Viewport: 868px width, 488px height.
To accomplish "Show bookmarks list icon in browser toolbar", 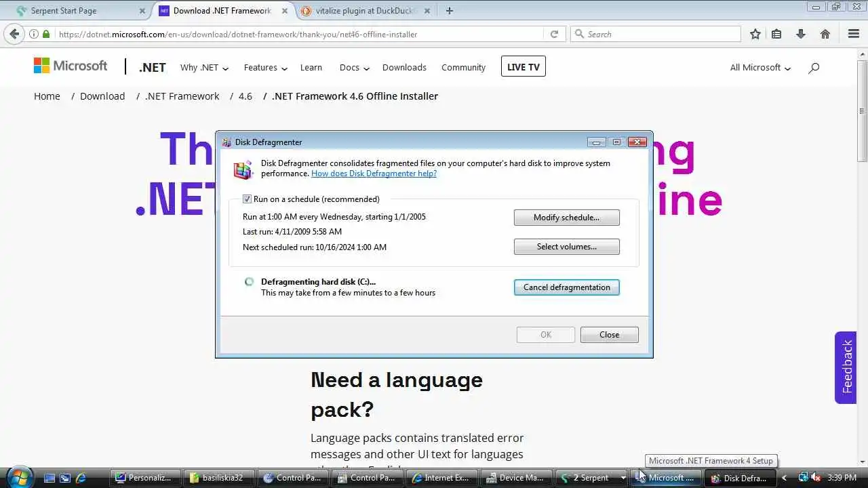I will tap(776, 34).
